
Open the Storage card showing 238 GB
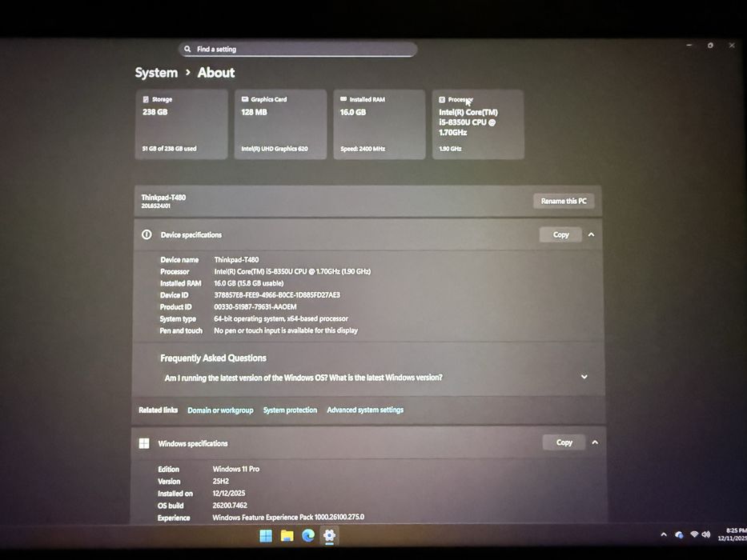pyautogui.click(x=182, y=124)
